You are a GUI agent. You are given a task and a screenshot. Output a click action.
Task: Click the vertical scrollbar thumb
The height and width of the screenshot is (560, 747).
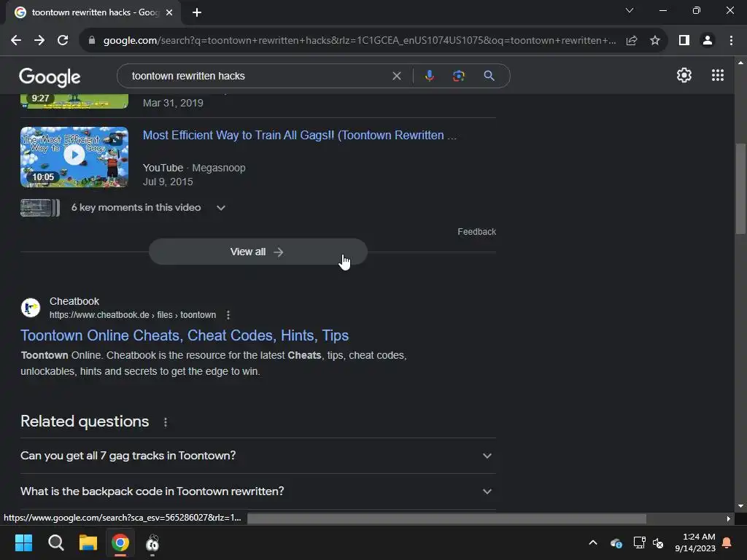coord(740,189)
